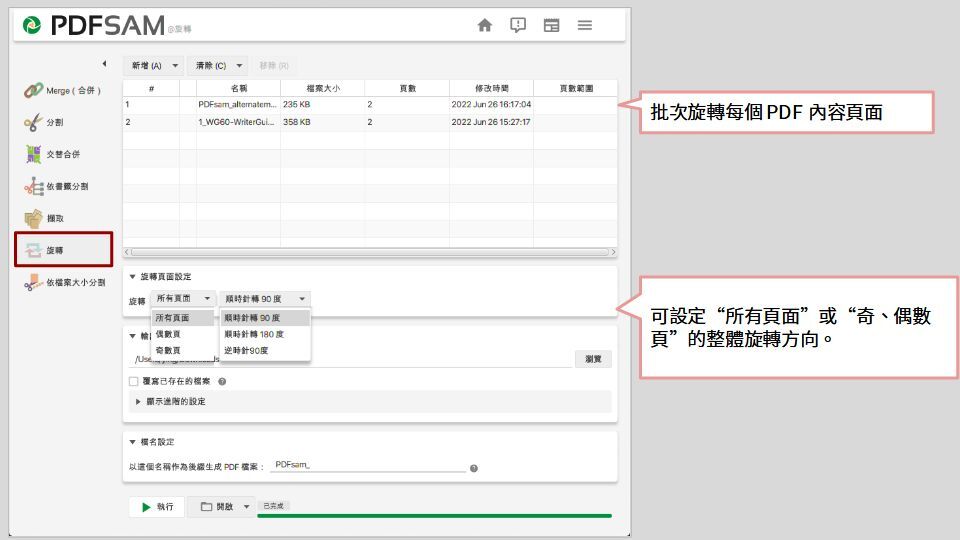
Task: Choose 偶數頁 from the page list
Action: [169, 334]
